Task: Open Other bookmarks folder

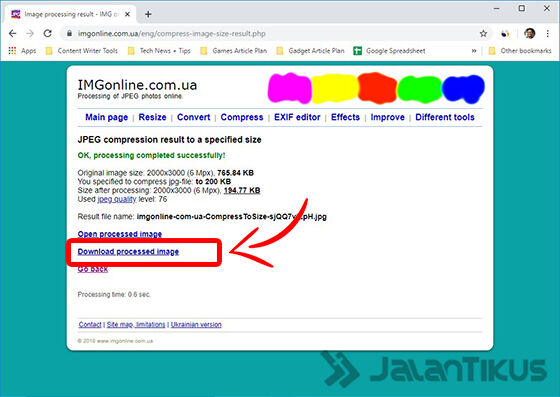Action: click(x=520, y=51)
